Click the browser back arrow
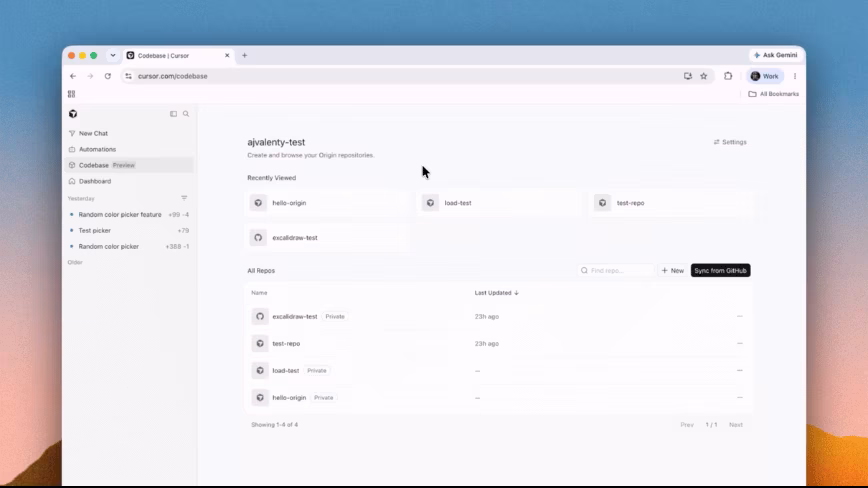Screen dimensions: 868x488 (x=73, y=76)
